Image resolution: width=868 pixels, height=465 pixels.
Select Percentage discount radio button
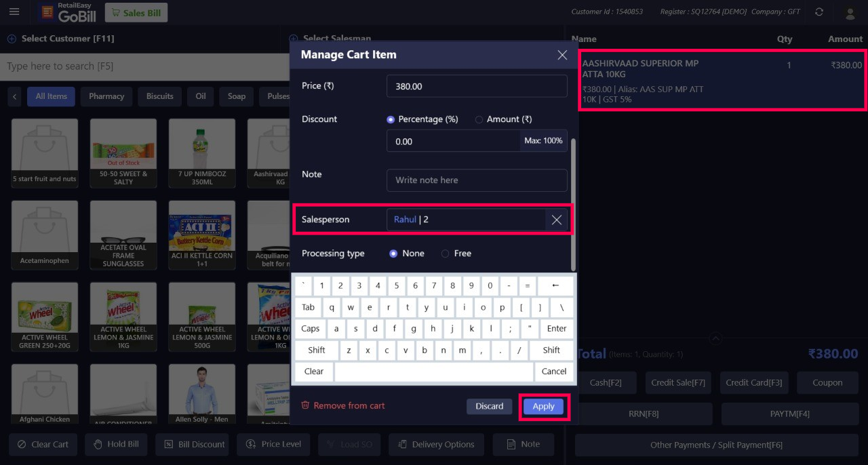(x=391, y=119)
